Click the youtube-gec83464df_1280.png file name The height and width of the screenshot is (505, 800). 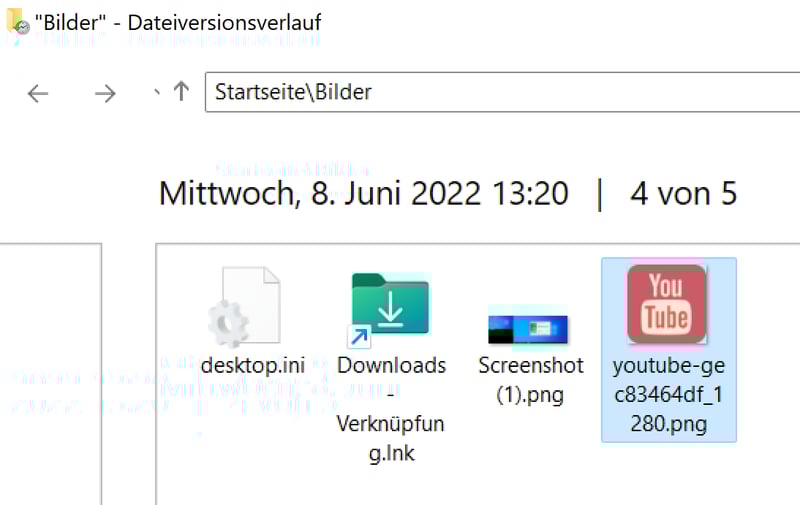pyautogui.click(x=669, y=394)
